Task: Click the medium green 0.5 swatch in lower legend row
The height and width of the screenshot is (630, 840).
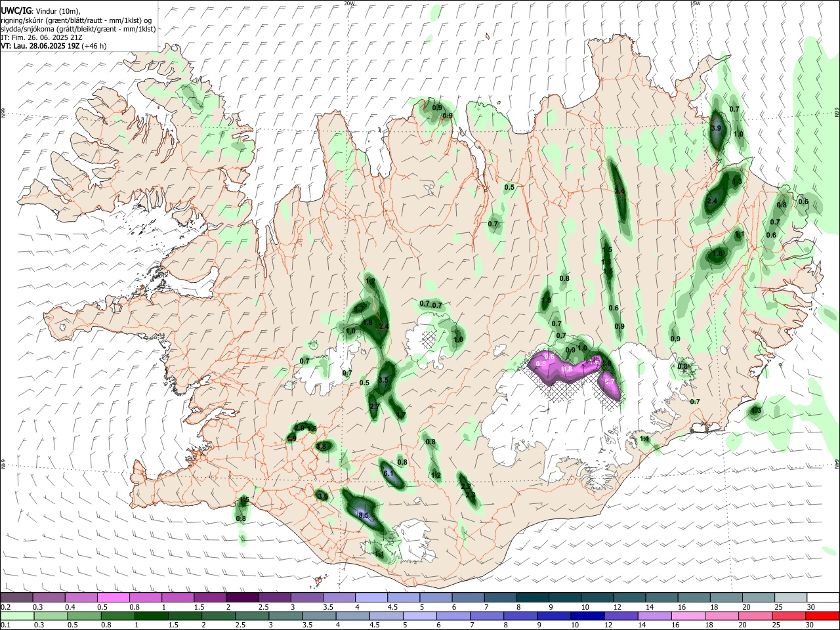Action: [84, 616]
